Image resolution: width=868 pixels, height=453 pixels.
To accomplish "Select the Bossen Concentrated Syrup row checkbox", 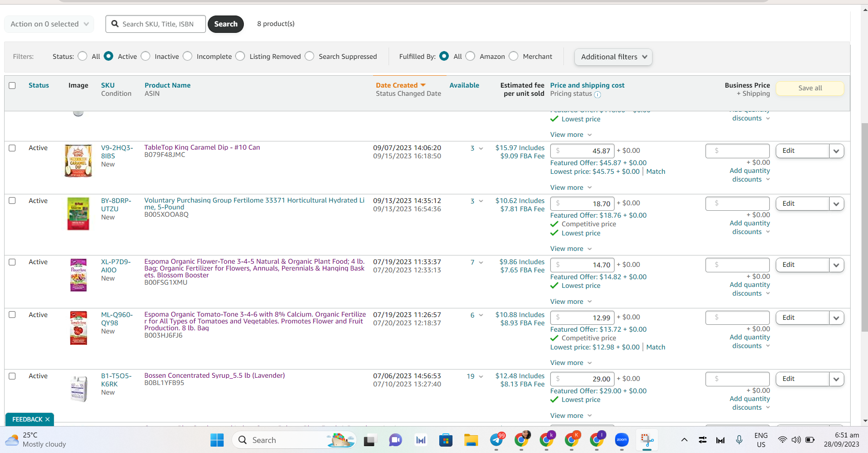I will tap(12, 376).
